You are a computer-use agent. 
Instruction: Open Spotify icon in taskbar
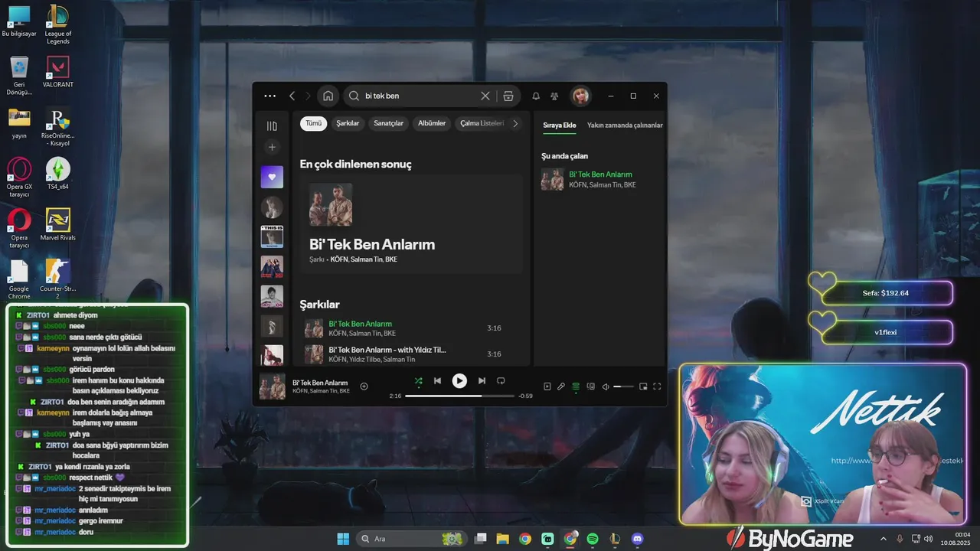tap(593, 539)
